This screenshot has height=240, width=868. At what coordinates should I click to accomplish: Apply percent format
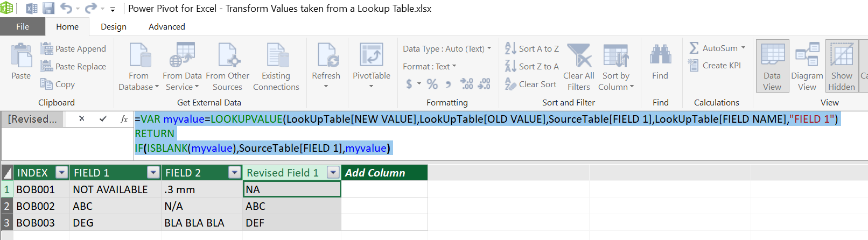(432, 84)
